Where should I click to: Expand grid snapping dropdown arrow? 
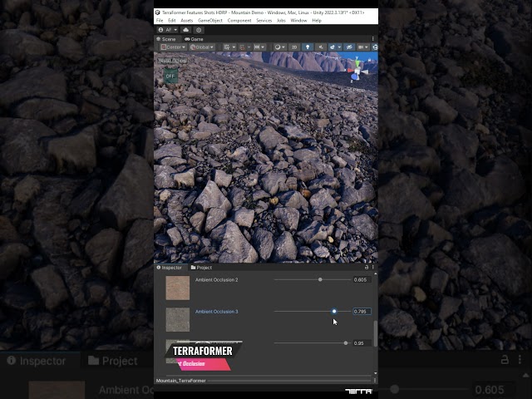coord(249,47)
